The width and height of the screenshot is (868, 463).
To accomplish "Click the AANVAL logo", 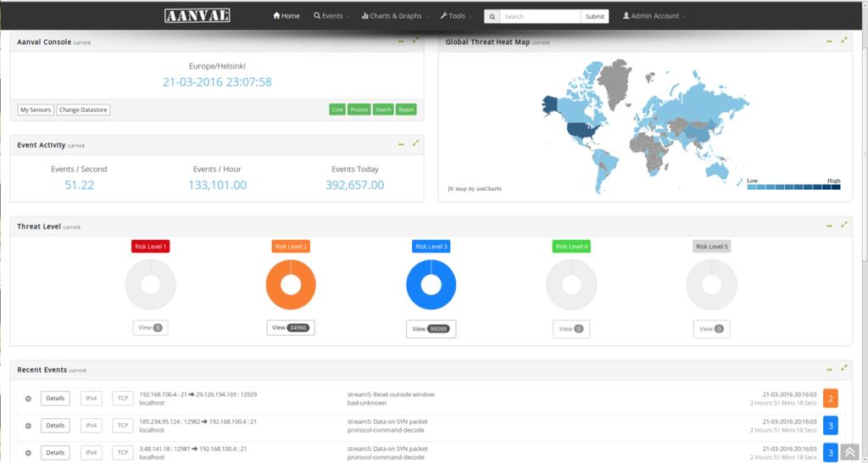I will tap(197, 15).
